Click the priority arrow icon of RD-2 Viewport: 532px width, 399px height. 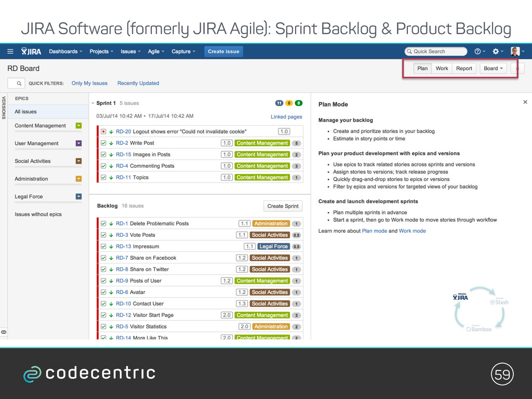tap(111, 143)
